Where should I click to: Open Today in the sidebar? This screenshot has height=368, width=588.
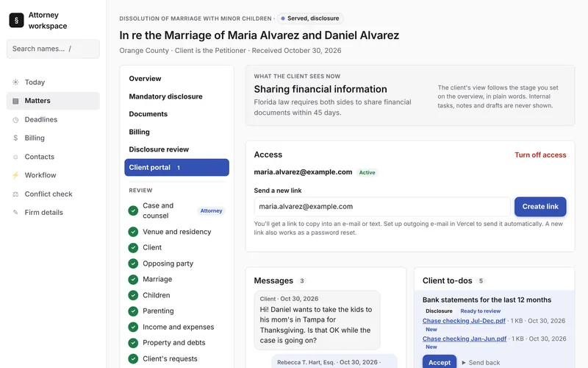tap(53, 82)
